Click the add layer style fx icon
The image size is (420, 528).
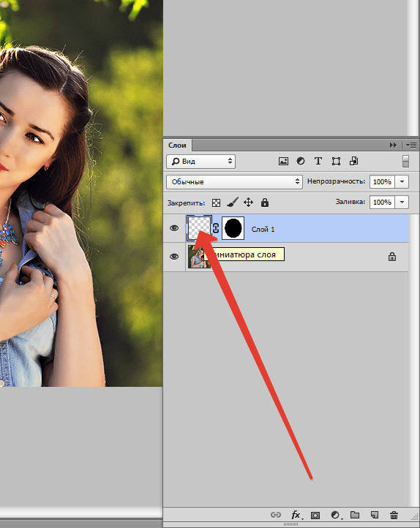coord(296,515)
